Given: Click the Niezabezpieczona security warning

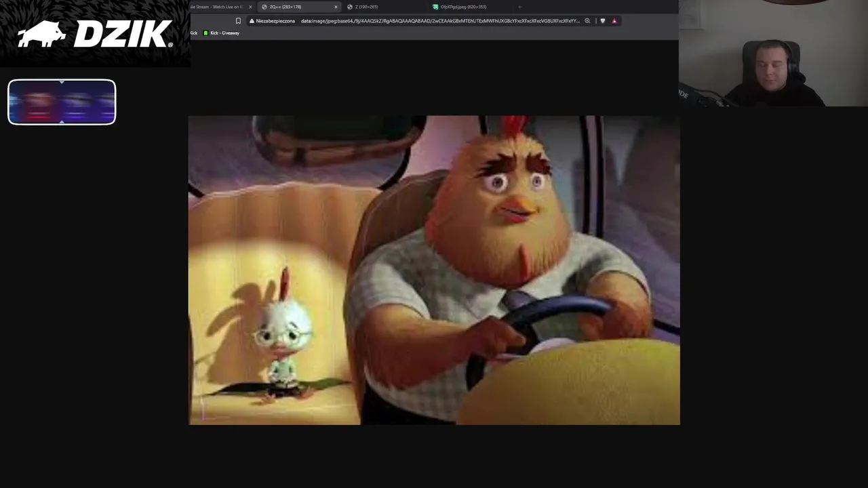Looking at the screenshot, I should 272,21.
